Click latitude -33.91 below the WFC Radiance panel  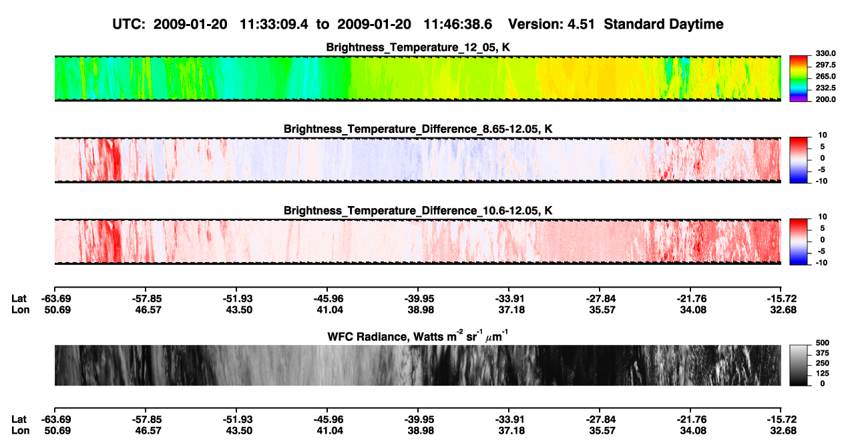pos(509,419)
